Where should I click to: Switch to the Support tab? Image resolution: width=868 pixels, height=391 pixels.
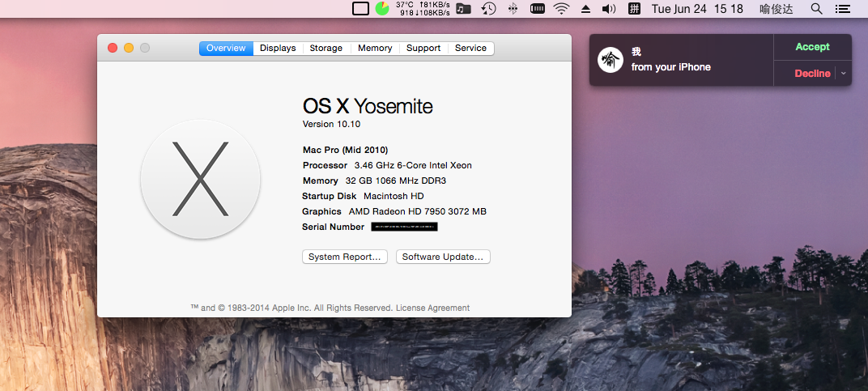click(423, 49)
